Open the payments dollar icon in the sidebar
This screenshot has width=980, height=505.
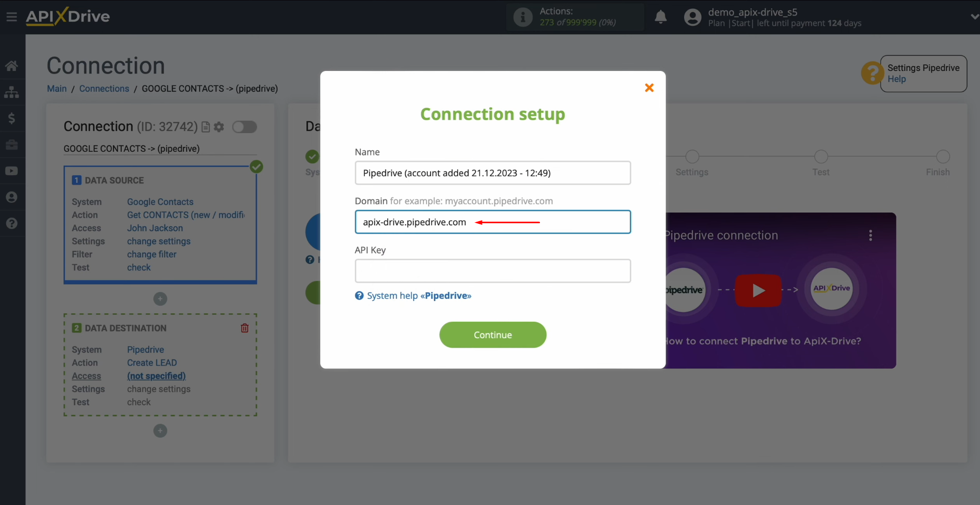tap(11, 118)
